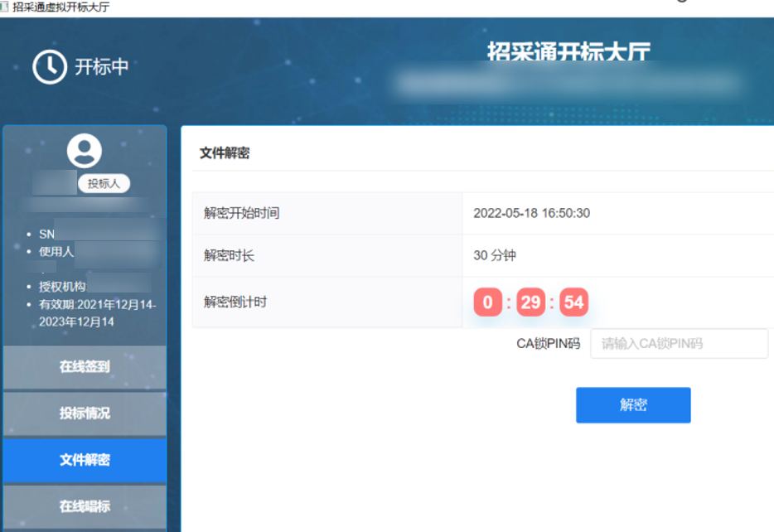Click the 投标人 role badge
The width and height of the screenshot is (774, 532).
coord(104,184)
